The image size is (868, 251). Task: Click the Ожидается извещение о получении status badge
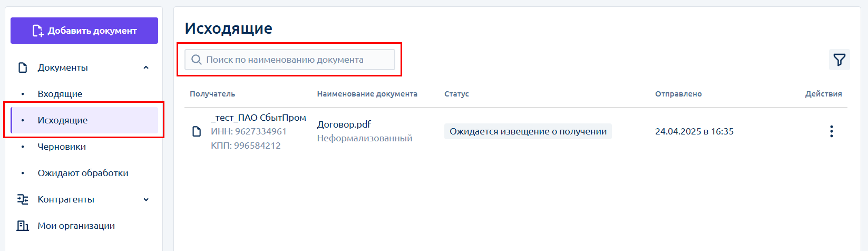pyautogui.click(x=528, y=131)
